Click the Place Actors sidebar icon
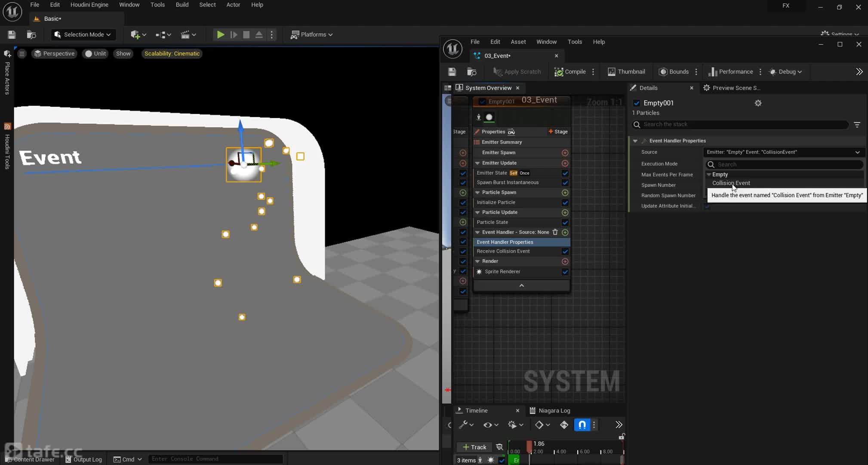Viewport: 868px width, 465px height. (7, 54)
